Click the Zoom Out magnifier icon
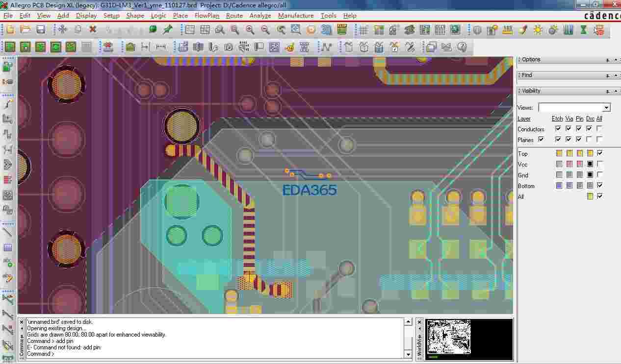Viewport: 621px width, 364px height. (265, 30)
